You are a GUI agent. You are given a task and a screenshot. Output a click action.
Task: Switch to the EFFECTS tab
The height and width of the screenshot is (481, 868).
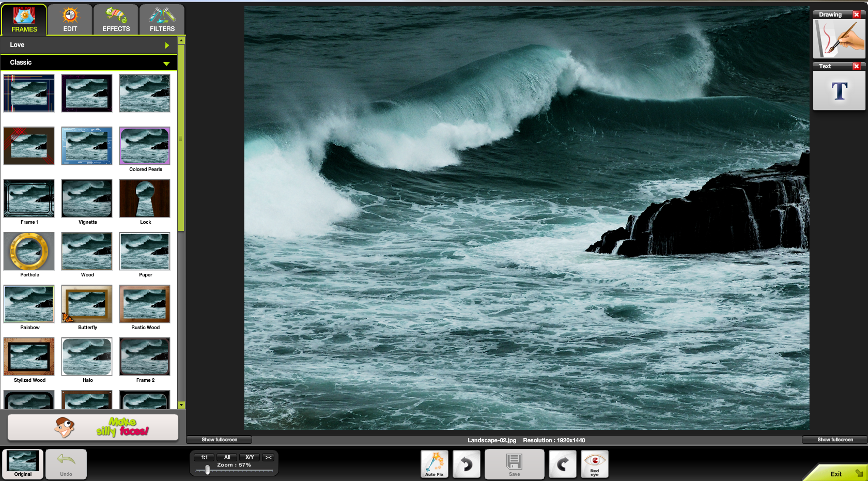pyautogui.click(x=116, y=20)
